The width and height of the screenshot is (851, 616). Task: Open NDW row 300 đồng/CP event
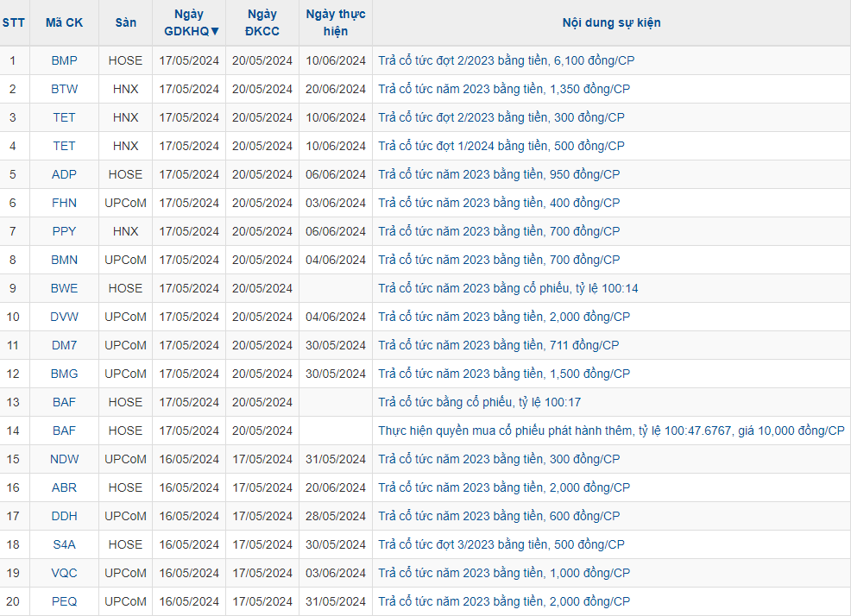[x=499, y=459]
